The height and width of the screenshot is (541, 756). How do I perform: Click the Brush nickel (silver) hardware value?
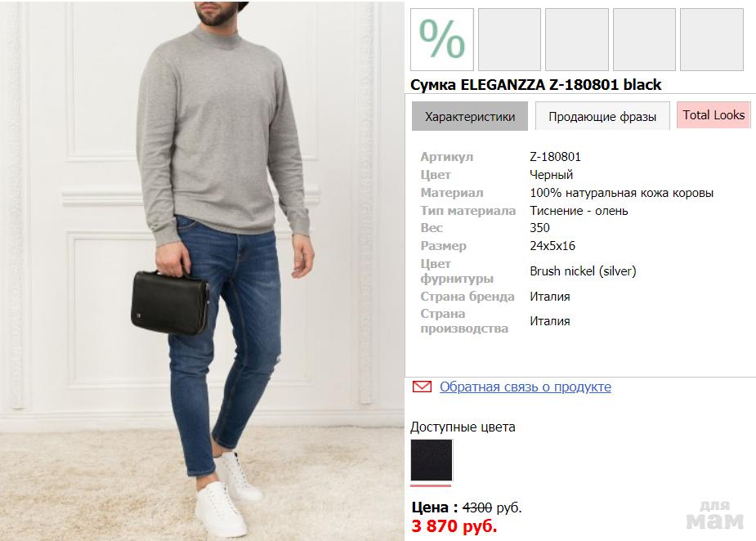[x=583, y=270]
